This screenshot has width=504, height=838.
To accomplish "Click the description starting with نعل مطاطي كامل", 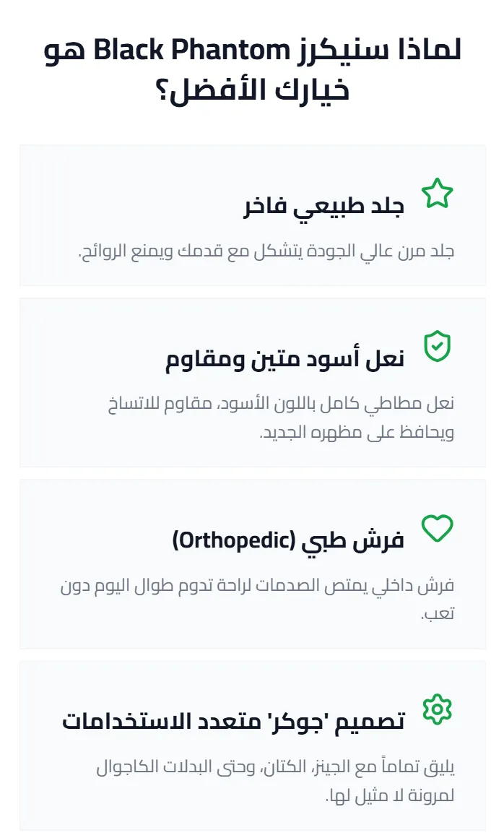I will (x=280, y=418).
